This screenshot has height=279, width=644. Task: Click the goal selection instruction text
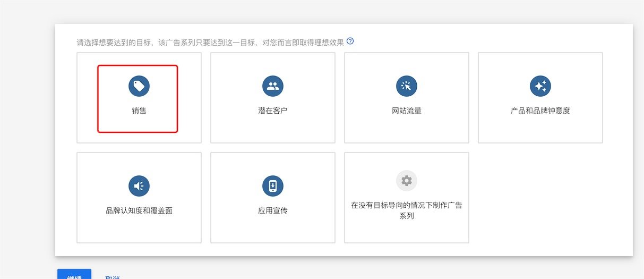point(210,42)
